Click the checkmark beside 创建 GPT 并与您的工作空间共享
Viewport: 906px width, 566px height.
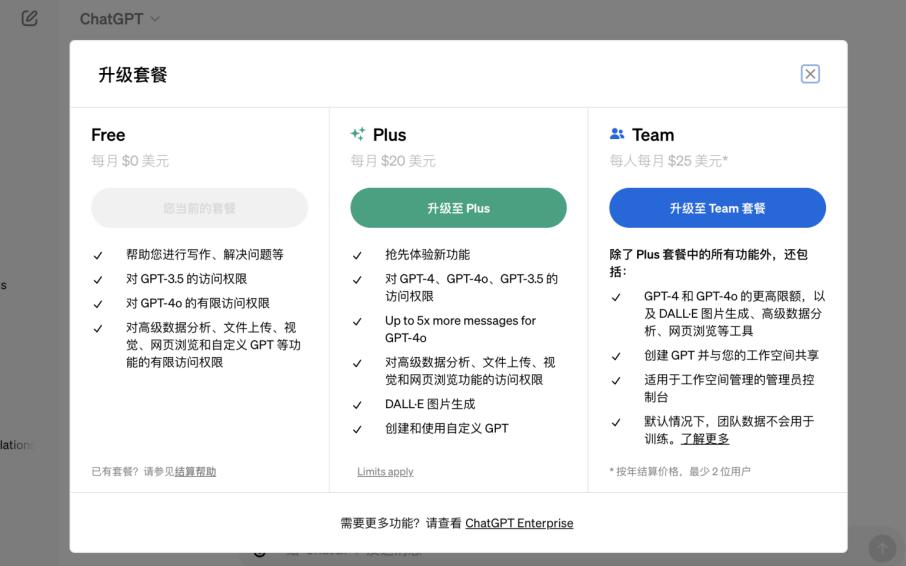coord(616,356)
